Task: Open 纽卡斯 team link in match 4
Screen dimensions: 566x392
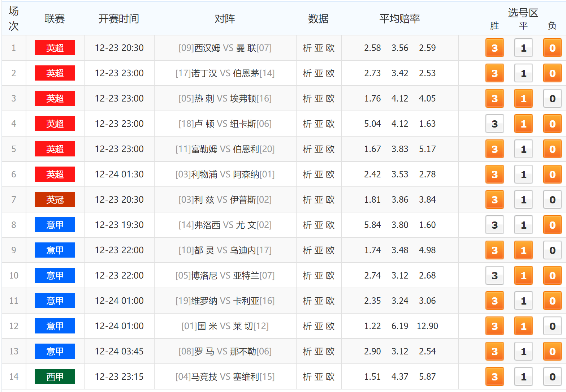Action: coord(243,124)
